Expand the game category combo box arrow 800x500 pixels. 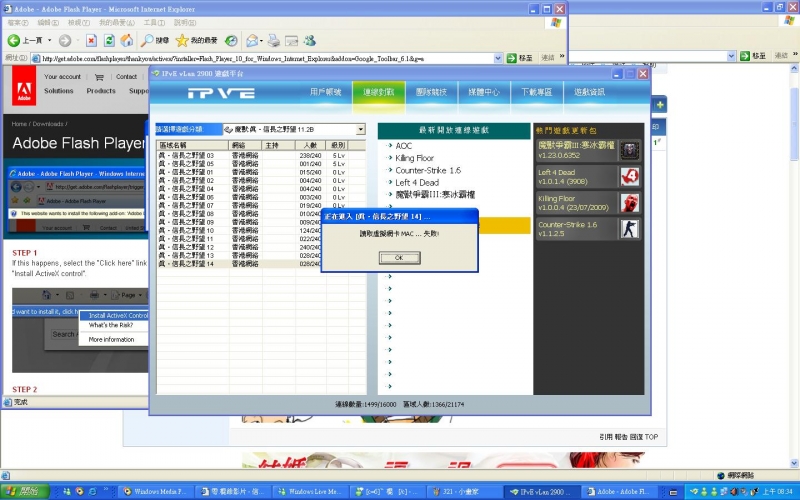[x=361, y=130]
